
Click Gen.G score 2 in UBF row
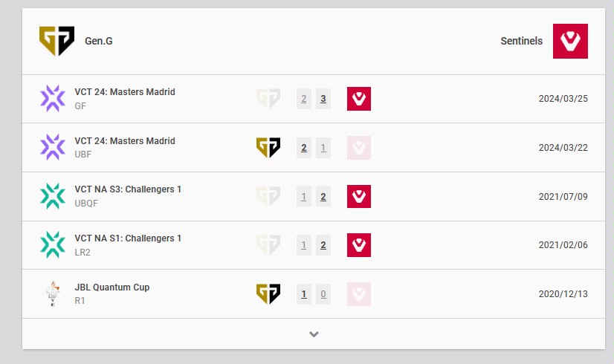point(304,148)
